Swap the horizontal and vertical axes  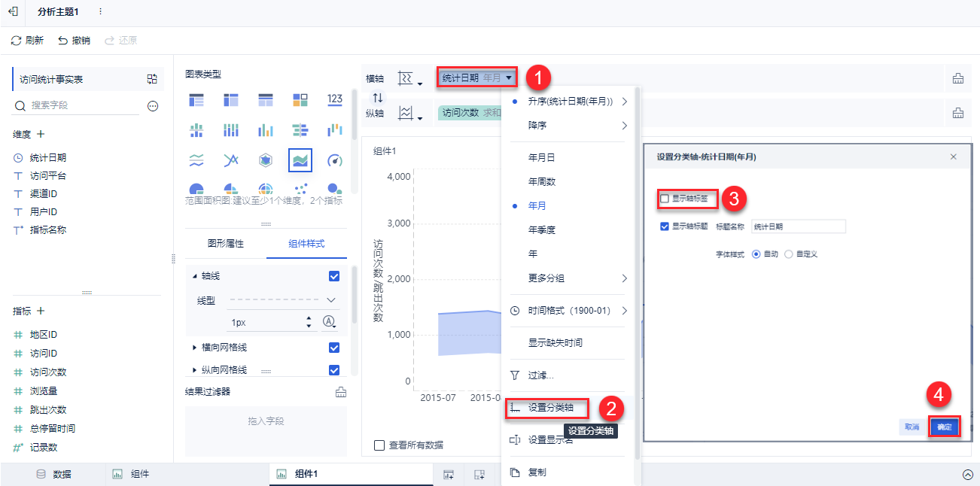378,97
